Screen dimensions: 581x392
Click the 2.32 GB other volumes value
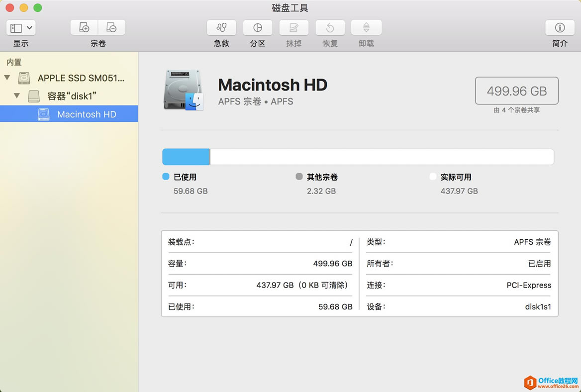pos(321,191)
